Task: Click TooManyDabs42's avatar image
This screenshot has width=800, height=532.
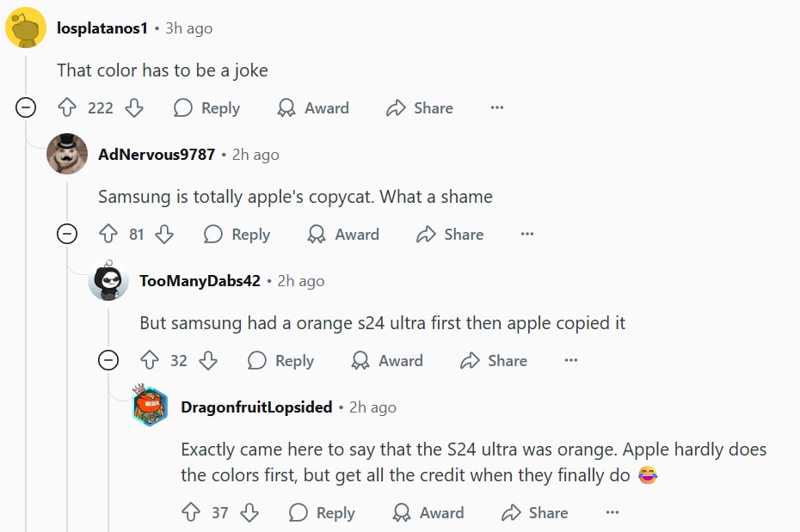Action: [108, 280]
